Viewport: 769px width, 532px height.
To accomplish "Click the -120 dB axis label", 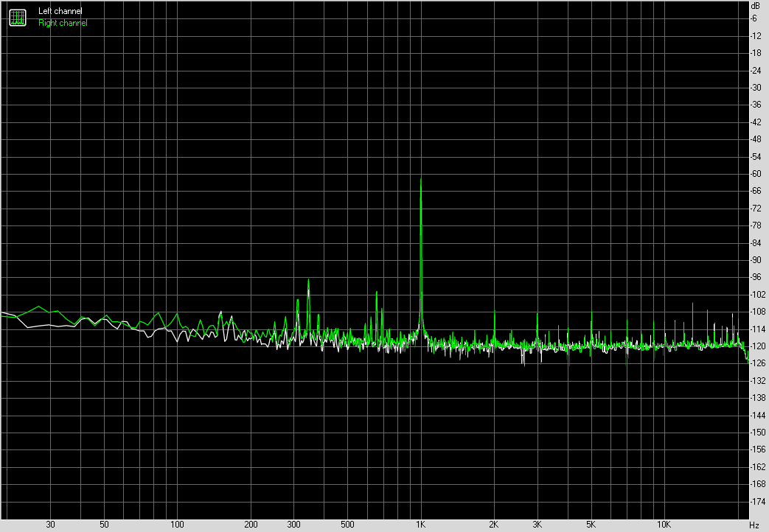I will [758, 346].
